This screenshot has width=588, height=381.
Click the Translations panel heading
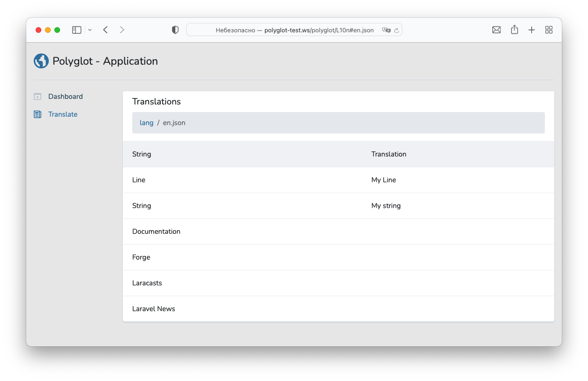tap(157, 102)
